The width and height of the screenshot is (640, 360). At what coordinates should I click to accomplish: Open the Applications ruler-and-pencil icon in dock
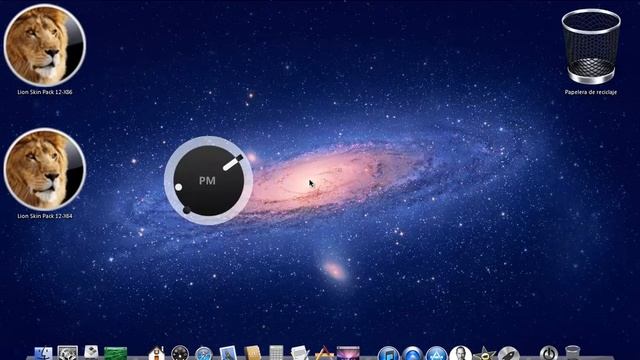[x=324, y=354]
